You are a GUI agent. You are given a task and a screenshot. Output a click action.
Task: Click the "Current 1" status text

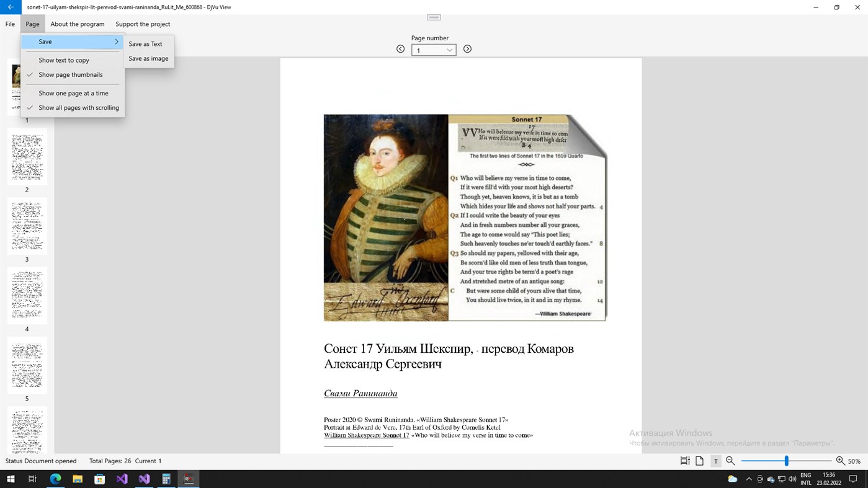tap(148, 461)
